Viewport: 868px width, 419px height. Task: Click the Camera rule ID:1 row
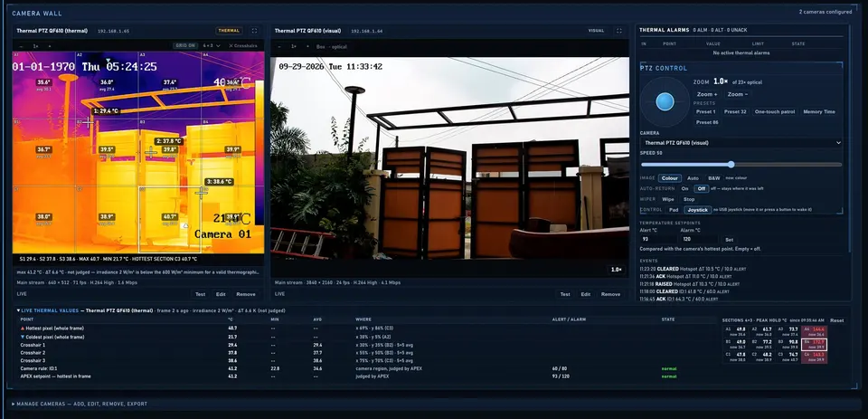366,368
